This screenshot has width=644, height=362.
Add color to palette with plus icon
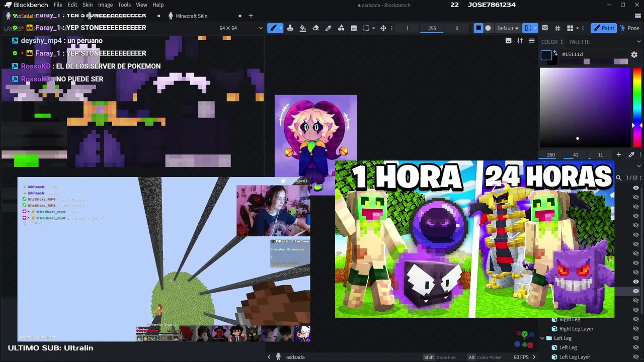(x=619, y=155)
